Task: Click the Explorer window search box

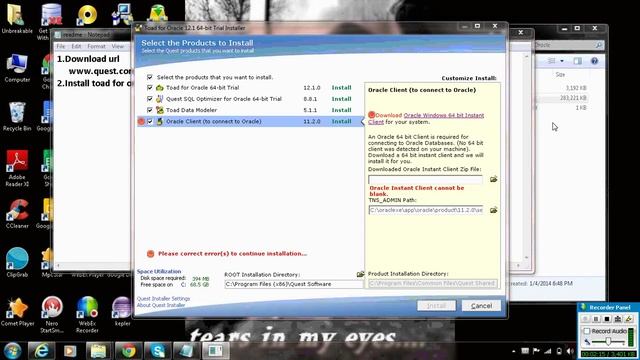Action: [x=569, y=45]
